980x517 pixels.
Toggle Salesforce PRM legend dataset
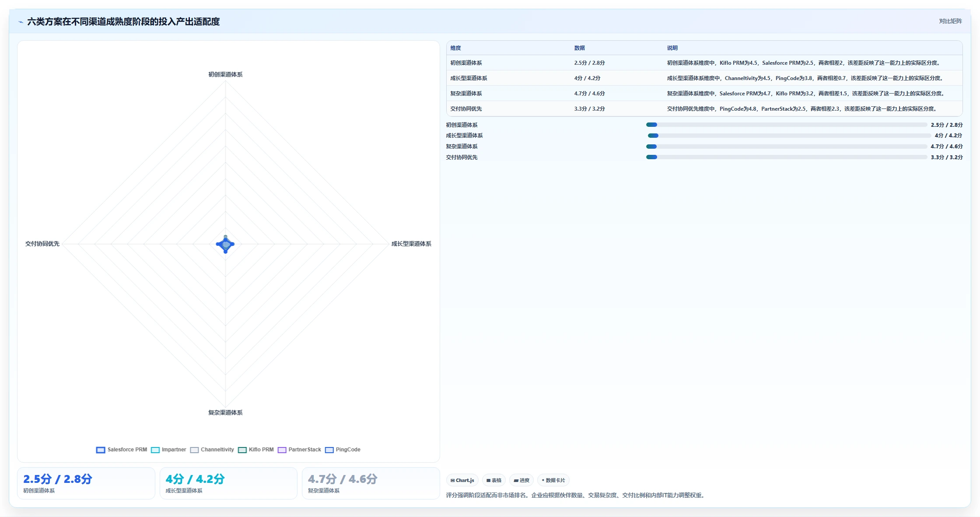coord(122,450)
